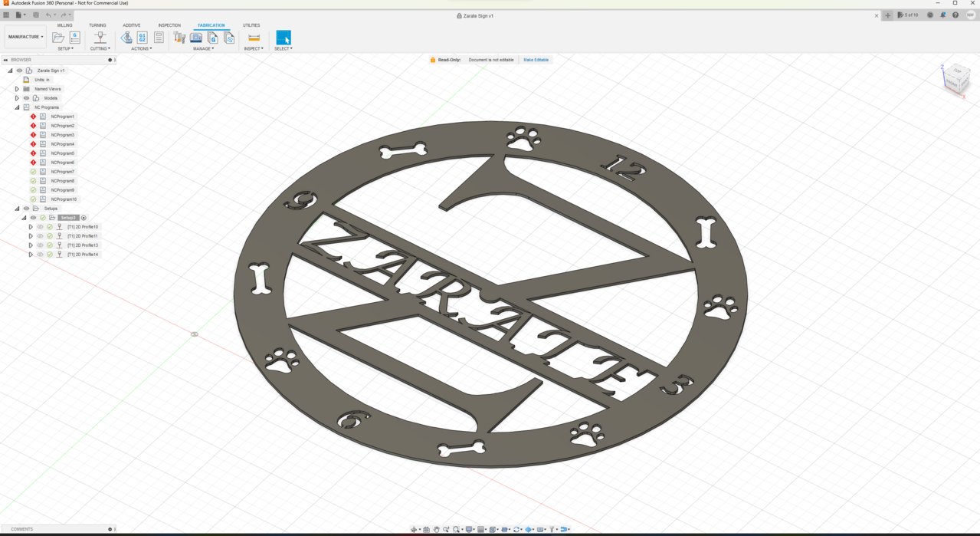Switch to the UTILITIES tab
Viewport: 980px width, 536px height.
click(x=251, y=25)
